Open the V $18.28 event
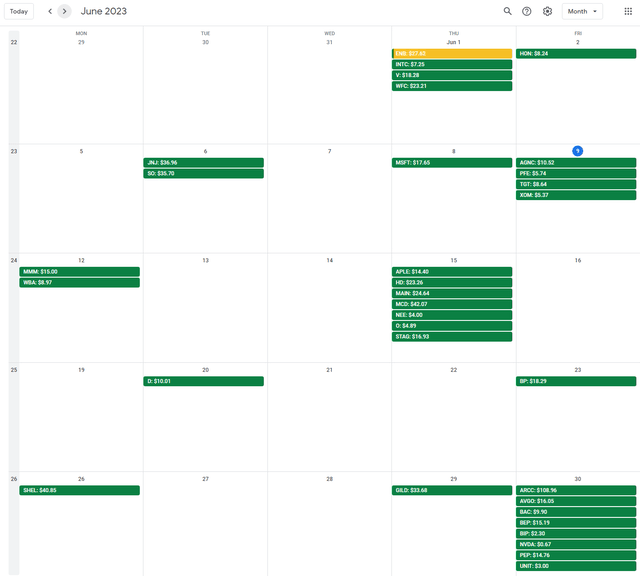This screenshot has height=576, width=640. (452, 75)
